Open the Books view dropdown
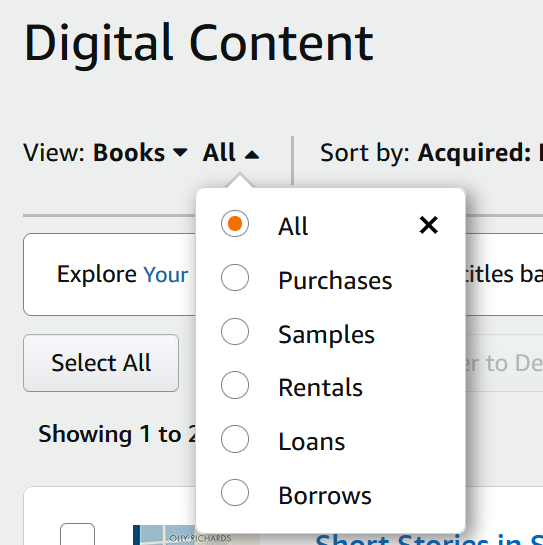 click(140, 153)
